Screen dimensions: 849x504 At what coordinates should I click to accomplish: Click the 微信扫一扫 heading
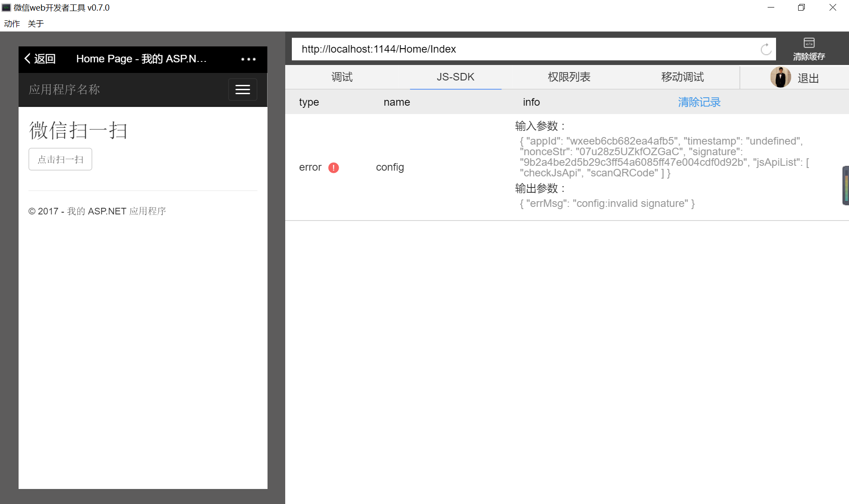(x=78, y=131)
